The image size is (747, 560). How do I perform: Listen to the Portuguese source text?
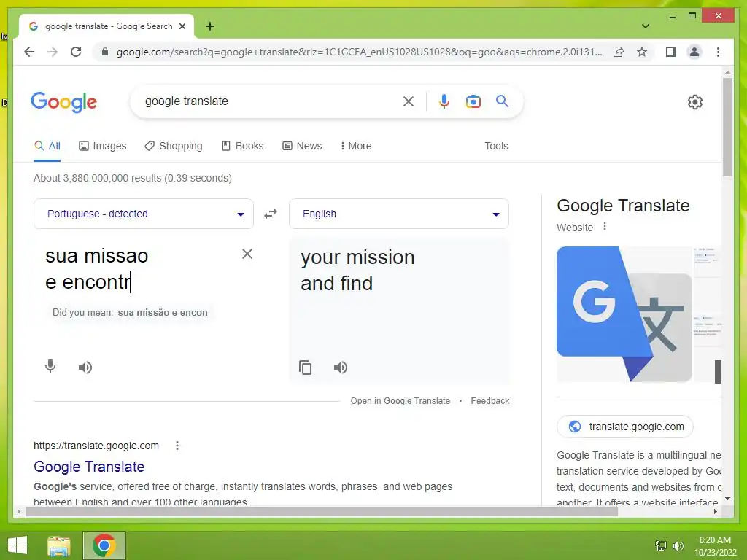click(85, 367)
